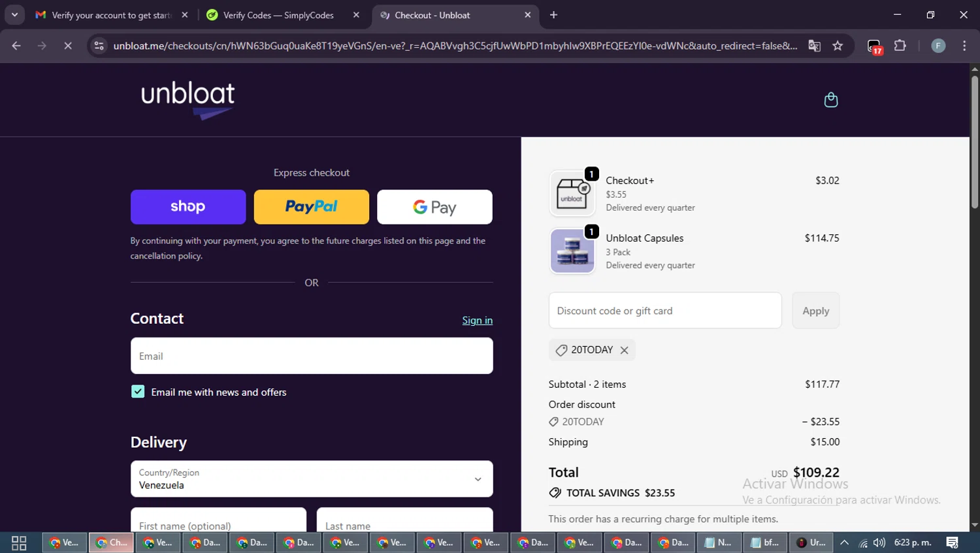Remove the 20TODAY discount code tag
The width and height of the screenshot is (980, 553).
point(625,350)
